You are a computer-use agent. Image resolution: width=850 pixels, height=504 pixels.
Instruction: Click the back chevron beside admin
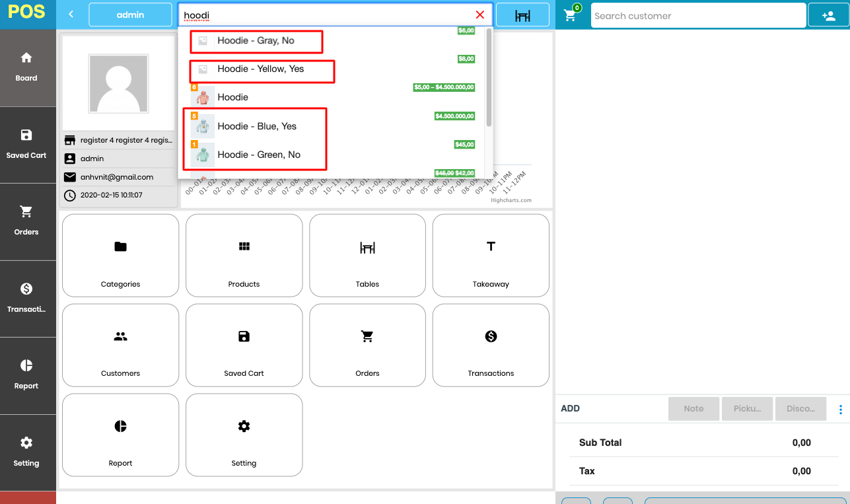pyautogui.click(x=71, y=15)
